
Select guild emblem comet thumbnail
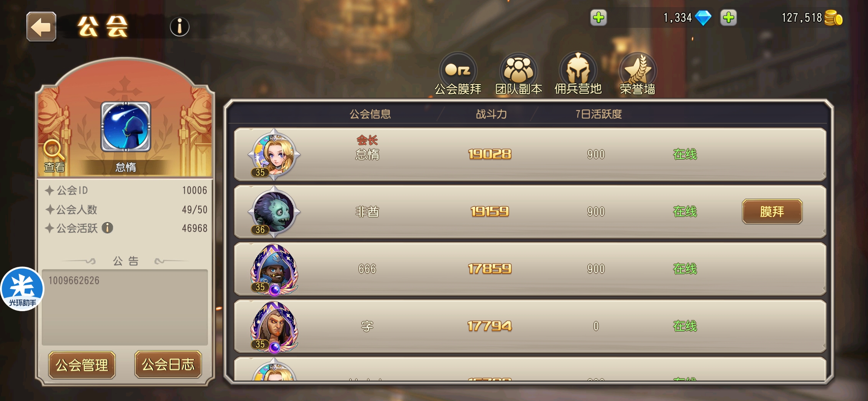pos(126,127)
